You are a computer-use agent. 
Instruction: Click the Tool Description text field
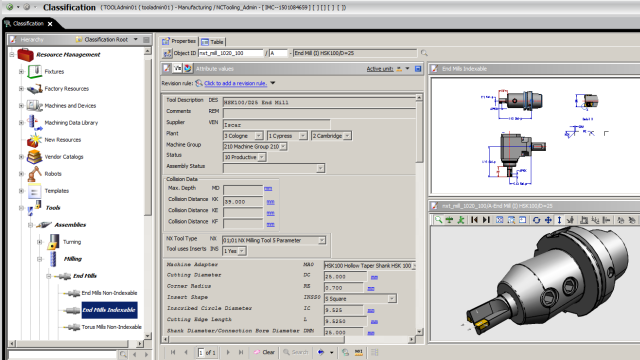pyautogui.click(x=319, y=102)
